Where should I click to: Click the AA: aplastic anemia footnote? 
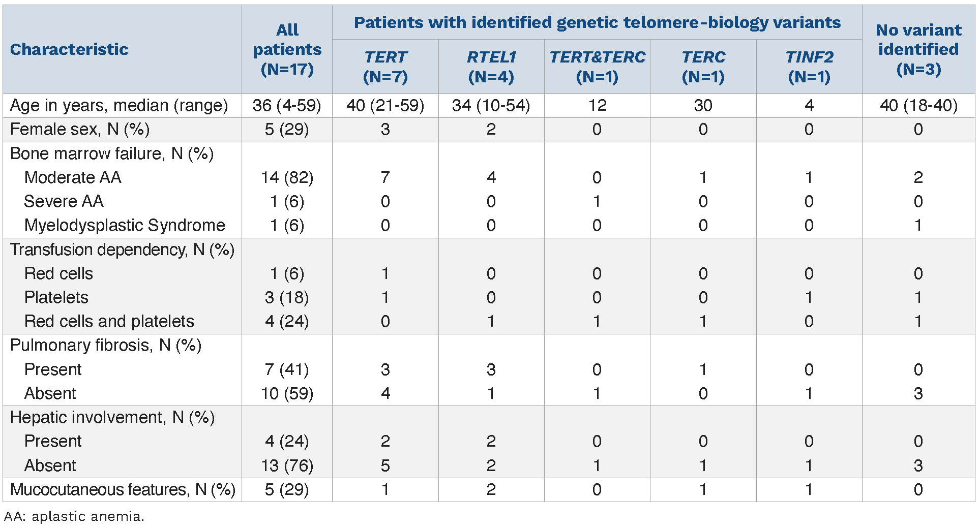coord(74,516)
